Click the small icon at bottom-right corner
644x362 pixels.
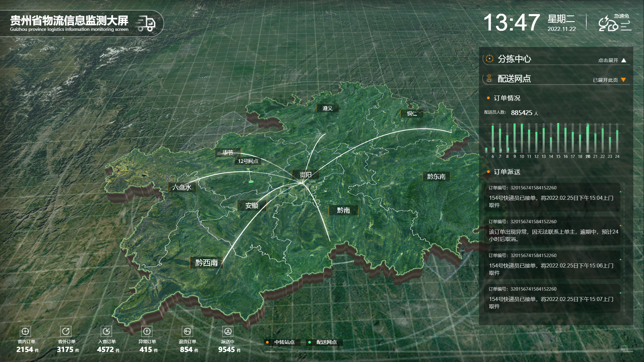click(x=624, y=348)
